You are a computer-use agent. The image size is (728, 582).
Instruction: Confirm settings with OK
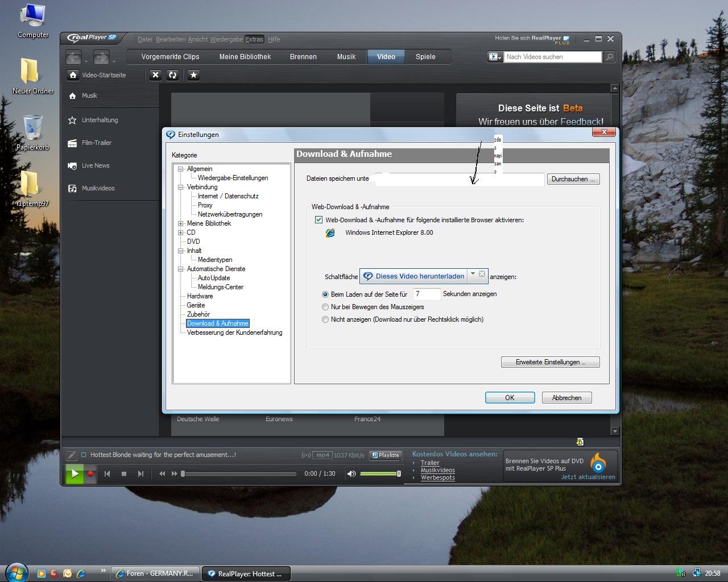pos(510,398)
